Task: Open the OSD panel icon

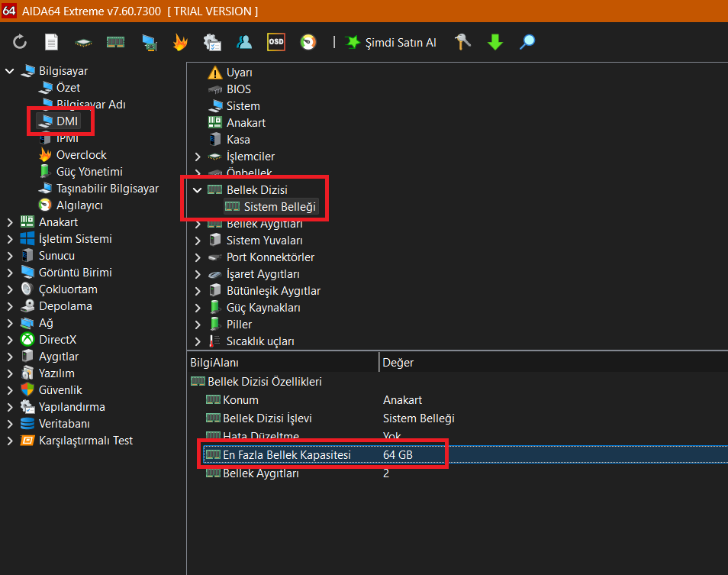Action: point(275,42)
